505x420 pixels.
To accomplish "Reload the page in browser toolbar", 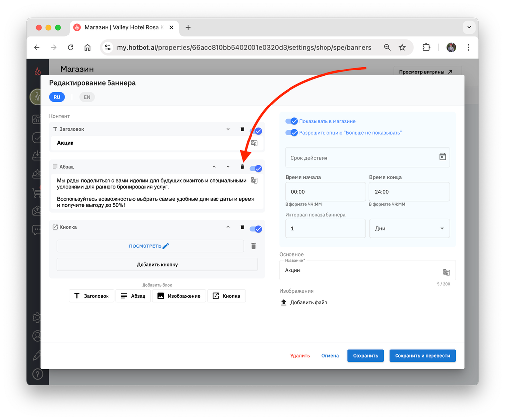I will point(71,48).
